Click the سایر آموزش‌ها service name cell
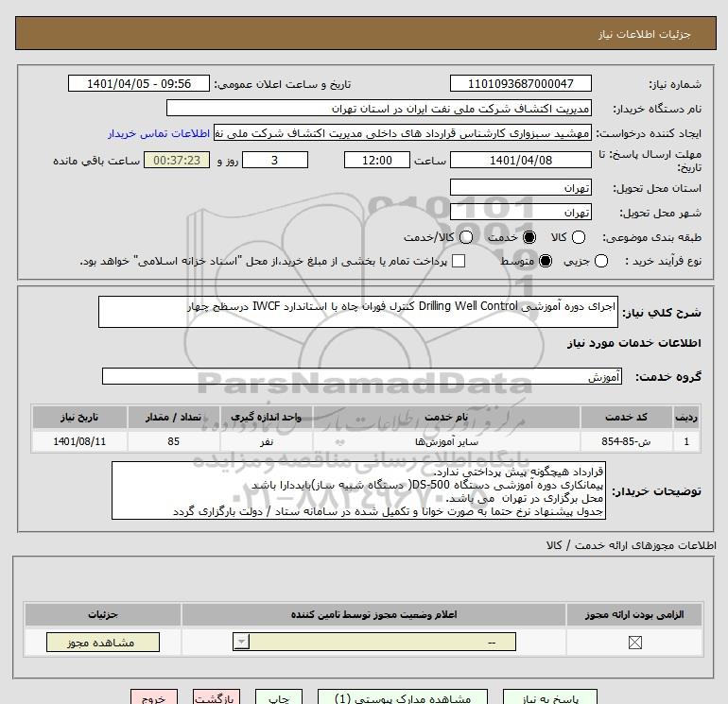This screenshot has height=704, width=728. point(446,441)
